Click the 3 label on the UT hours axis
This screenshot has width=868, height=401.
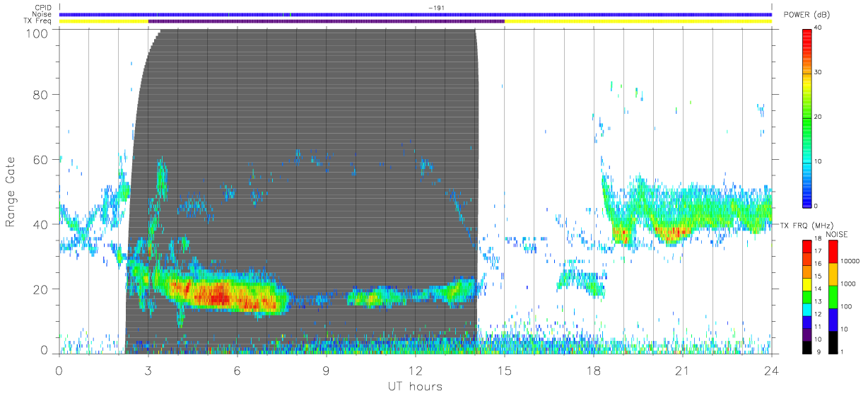pos(148,369)
